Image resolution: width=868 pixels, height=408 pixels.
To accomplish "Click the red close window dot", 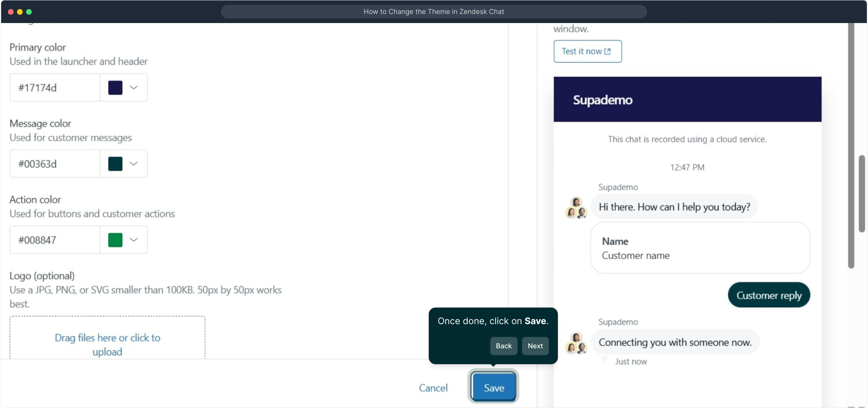I will click(11, 12).
